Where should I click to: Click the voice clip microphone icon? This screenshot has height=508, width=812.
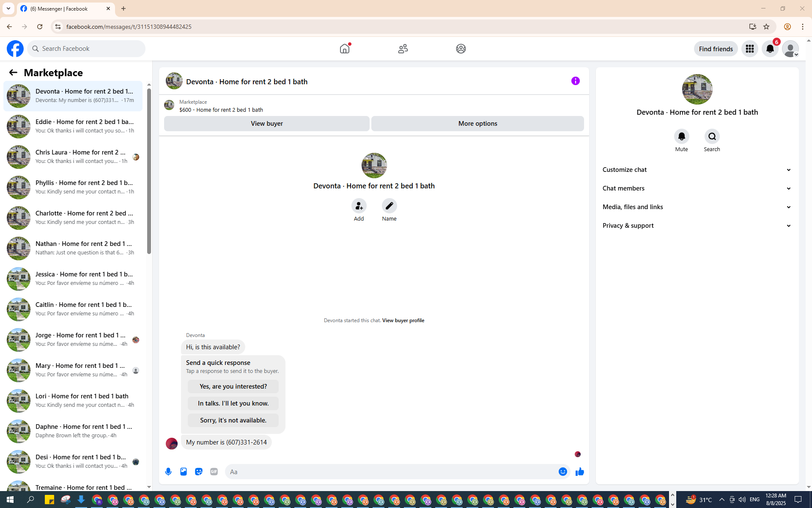tap(168, 472)
